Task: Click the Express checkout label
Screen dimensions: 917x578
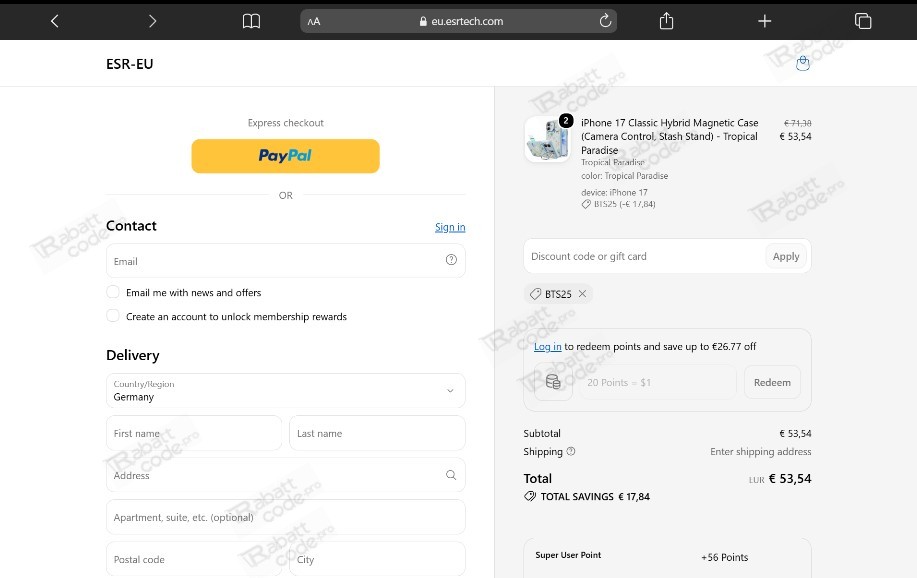Action: tap(285, 123)
